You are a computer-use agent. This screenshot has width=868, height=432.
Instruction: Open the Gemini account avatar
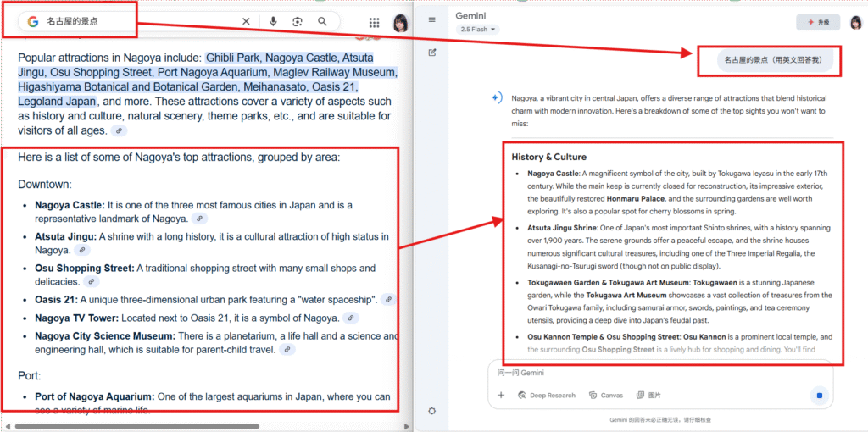(x=856, y=23)
